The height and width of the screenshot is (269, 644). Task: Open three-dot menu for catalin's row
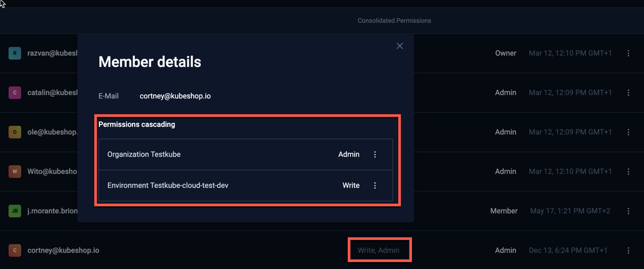point(628,93)
